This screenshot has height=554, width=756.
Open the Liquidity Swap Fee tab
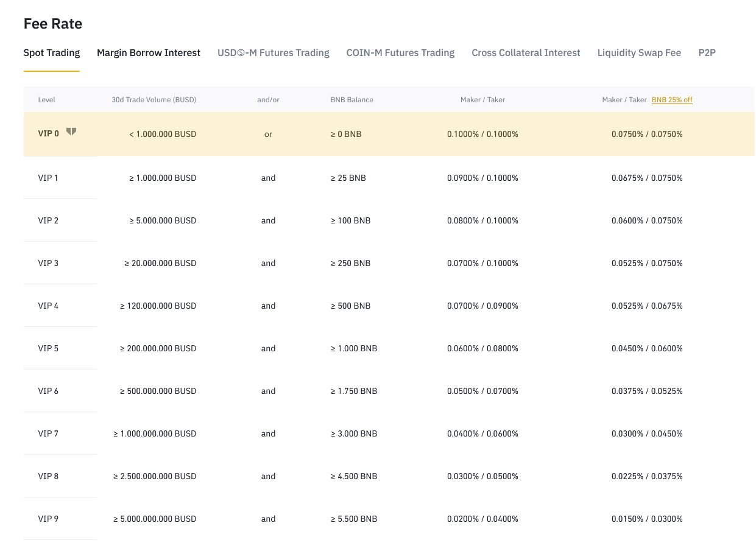tap(639, 53)
